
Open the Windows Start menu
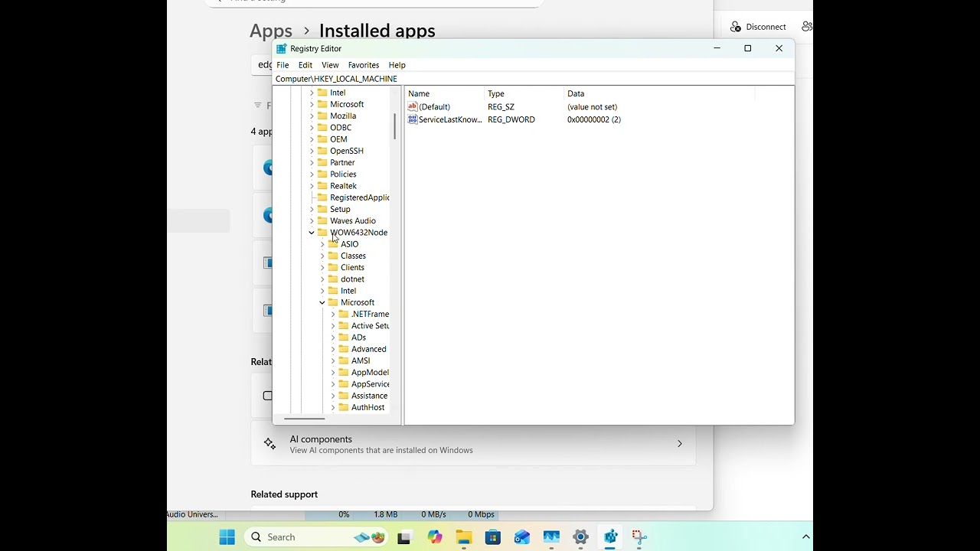pos(227,537)
